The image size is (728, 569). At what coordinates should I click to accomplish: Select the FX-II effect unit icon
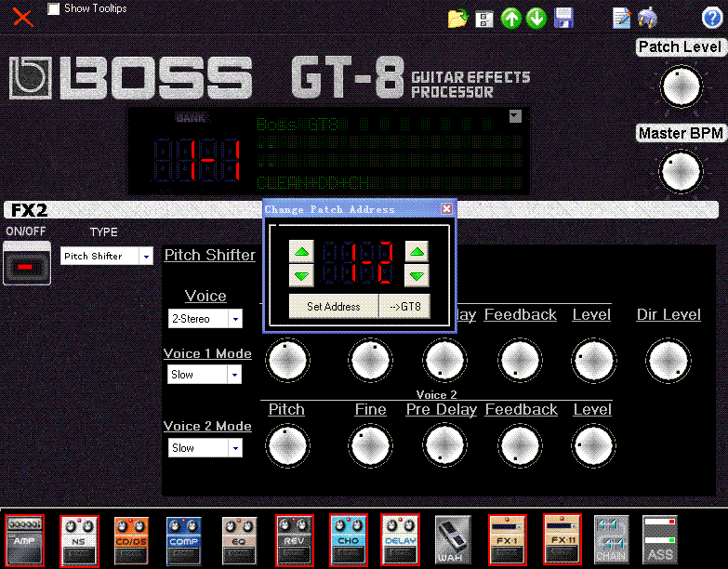(563, 540)
